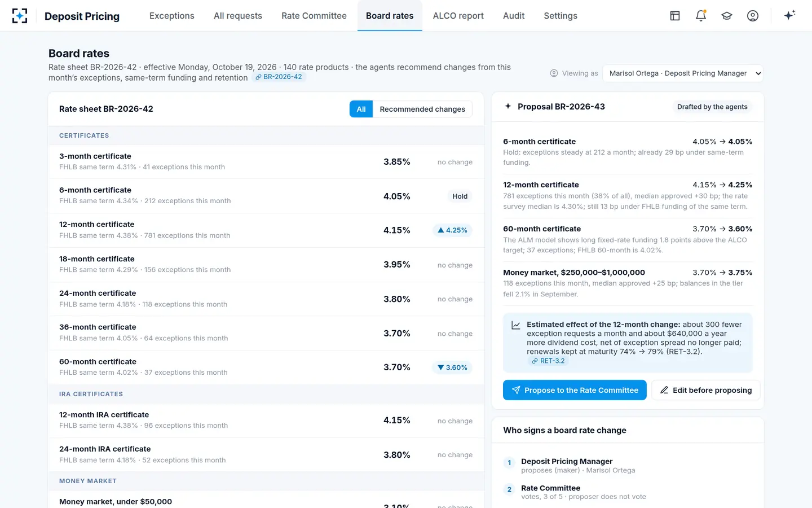
Task: Click the chart icon in the estimated effect box
Action: 515,325
